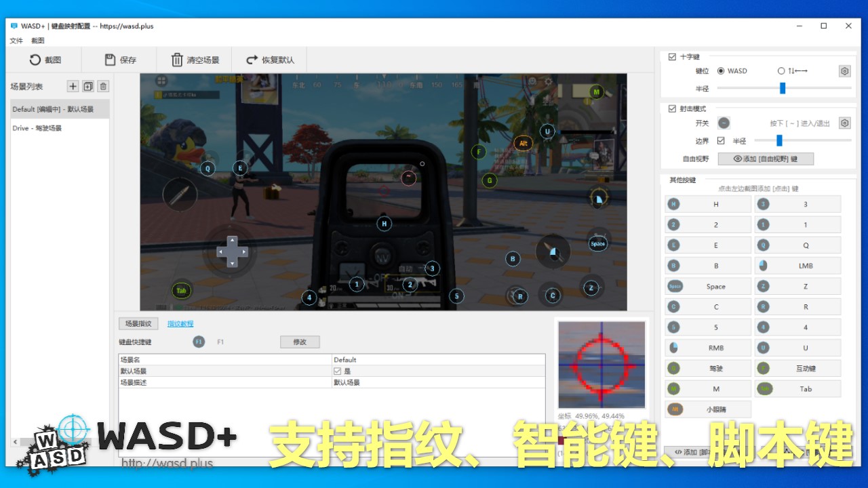Click the Tab key button in 其他按键
This screenshot has height=488, width=868.
pos(797,389)
